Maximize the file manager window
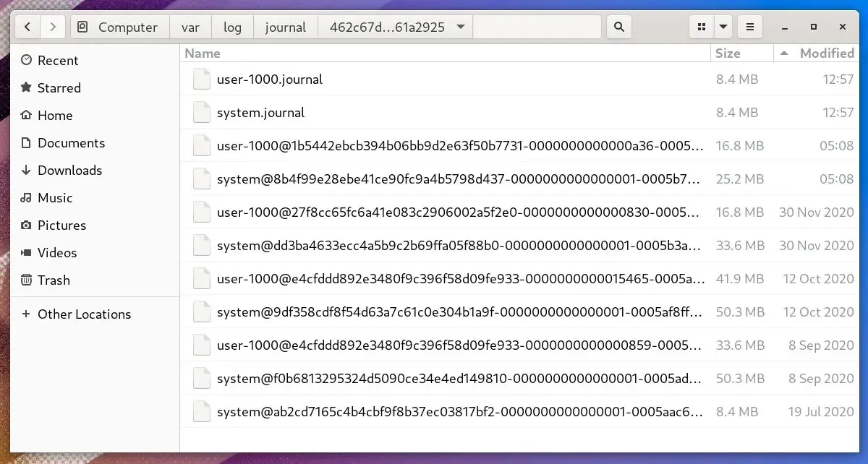868x464 pixels. tap(814, 27)
